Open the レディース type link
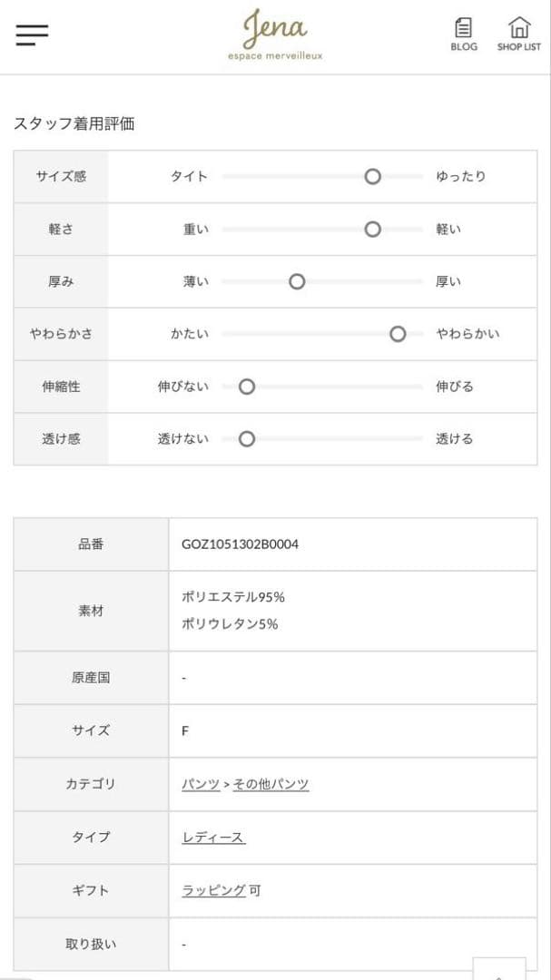 click(x=213, y=838)
